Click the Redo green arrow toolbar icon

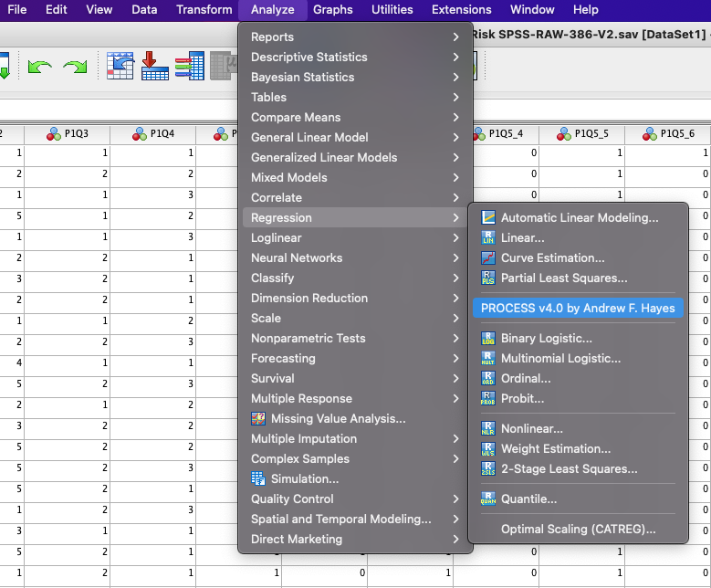[x=75, y=68]
